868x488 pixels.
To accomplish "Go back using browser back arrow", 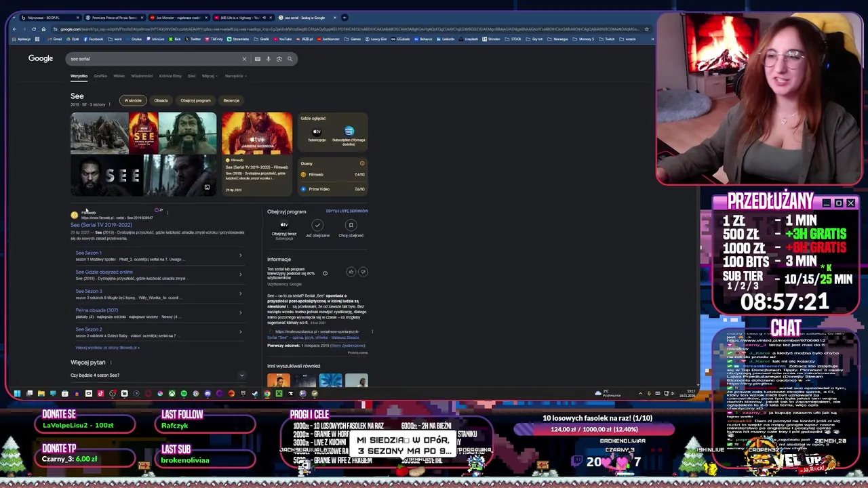I will click(x=14, y=29).
